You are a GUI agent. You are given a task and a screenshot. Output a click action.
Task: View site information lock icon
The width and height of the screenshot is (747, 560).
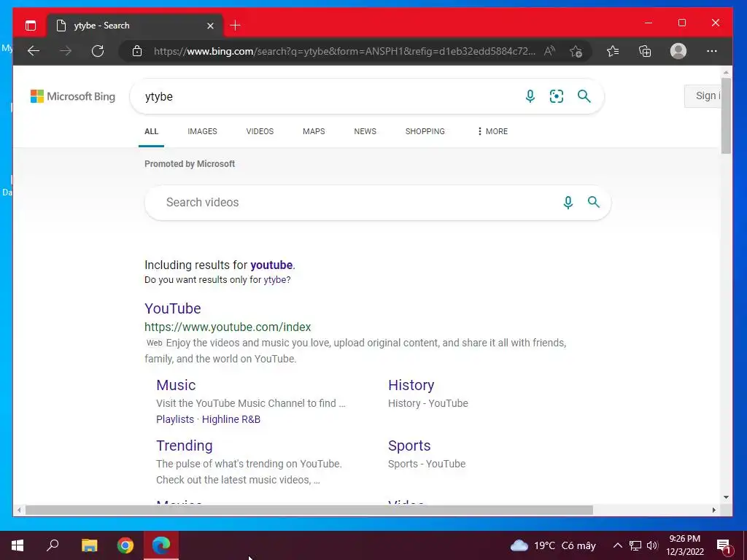tap(137, 51)
